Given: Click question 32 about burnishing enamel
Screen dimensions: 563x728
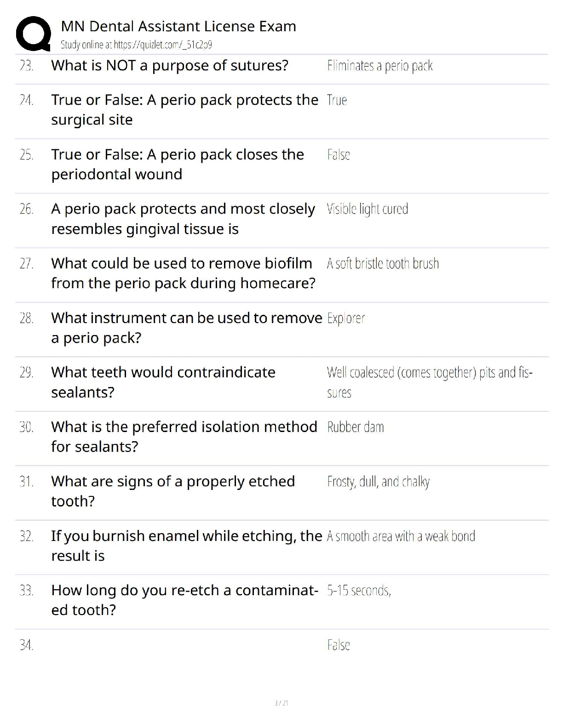Looking at the screenshot, I should tap(186, 546).
